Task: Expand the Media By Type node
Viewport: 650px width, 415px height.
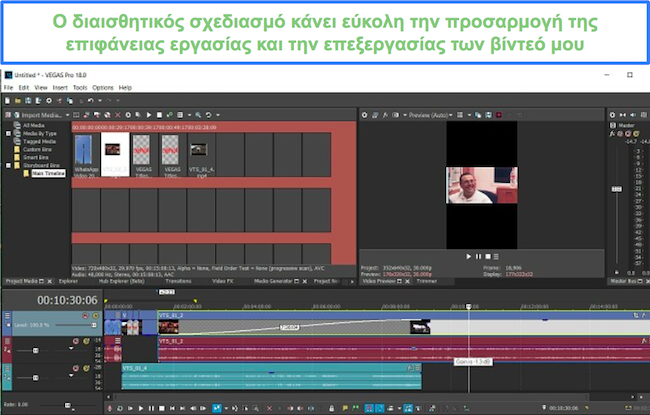Action: click(8, 133)
